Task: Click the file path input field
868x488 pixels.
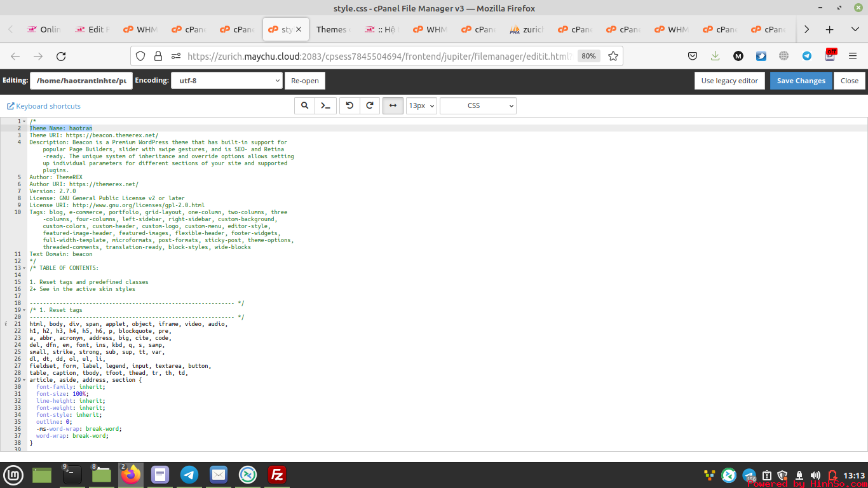Action: [81, 81]
